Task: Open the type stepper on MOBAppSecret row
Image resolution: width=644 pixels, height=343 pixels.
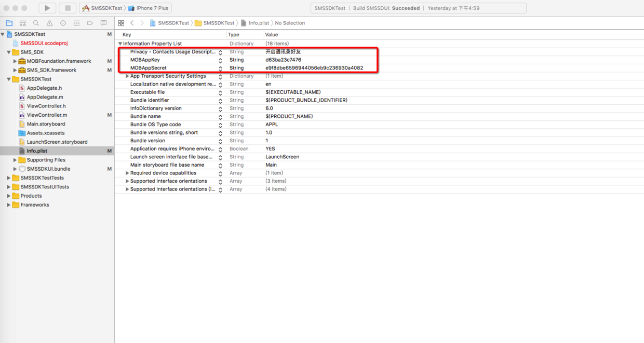Action: pyautogui.click(x=220, y=68)
